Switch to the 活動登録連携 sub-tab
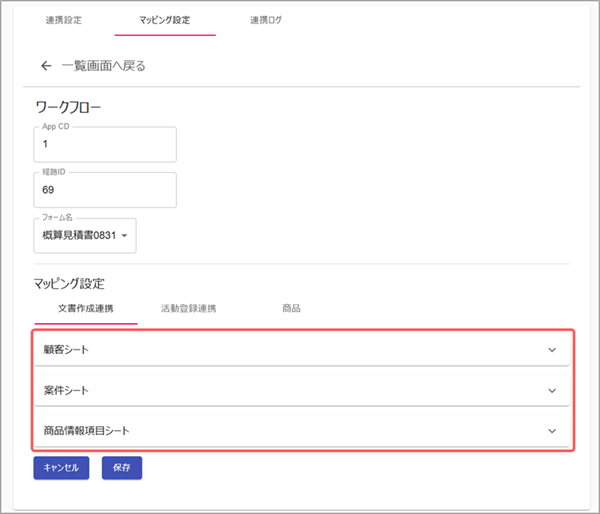The height and width of the screenshot is (514, 600). pyautogui.click(x=189, y=308)
